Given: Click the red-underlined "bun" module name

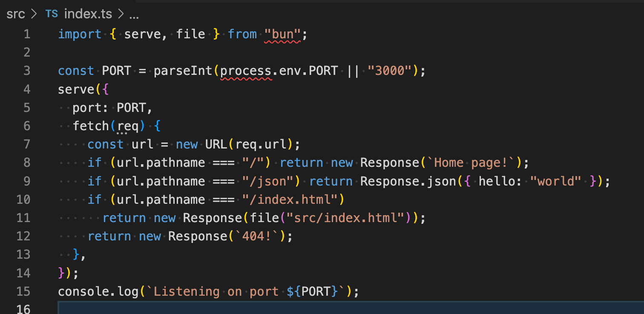Looking at the screenshot, I should click(283, 34).
